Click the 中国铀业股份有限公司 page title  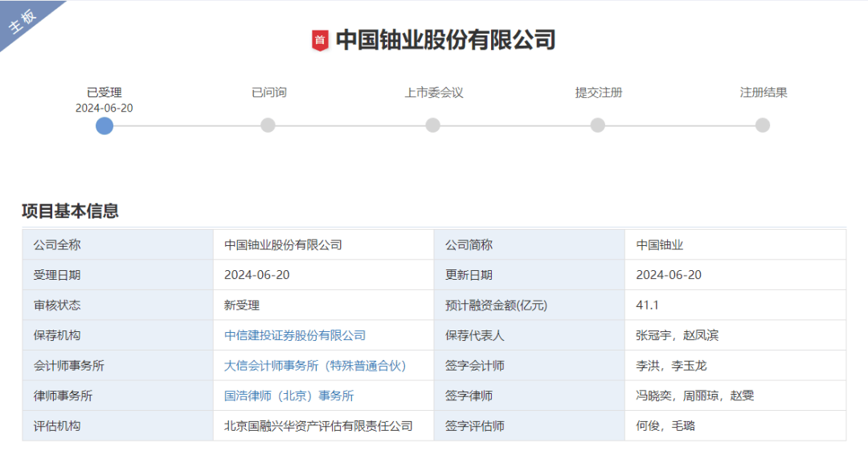[x=445, y=40]
